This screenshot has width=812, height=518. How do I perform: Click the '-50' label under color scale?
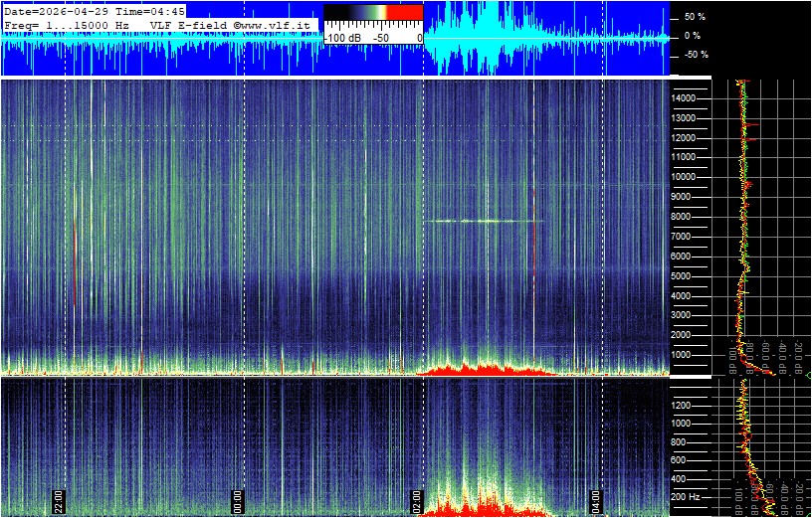click(382, 39)
